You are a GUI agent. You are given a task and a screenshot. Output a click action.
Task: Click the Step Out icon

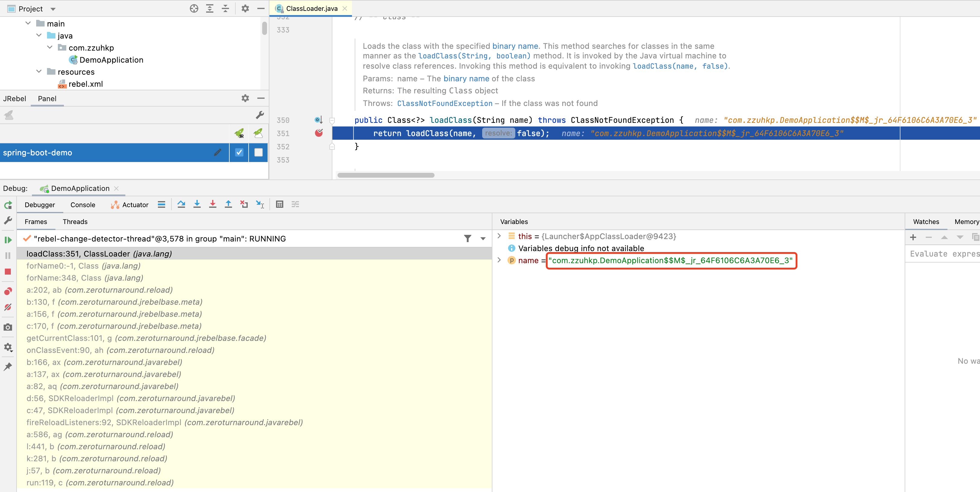tap(228, 204)
